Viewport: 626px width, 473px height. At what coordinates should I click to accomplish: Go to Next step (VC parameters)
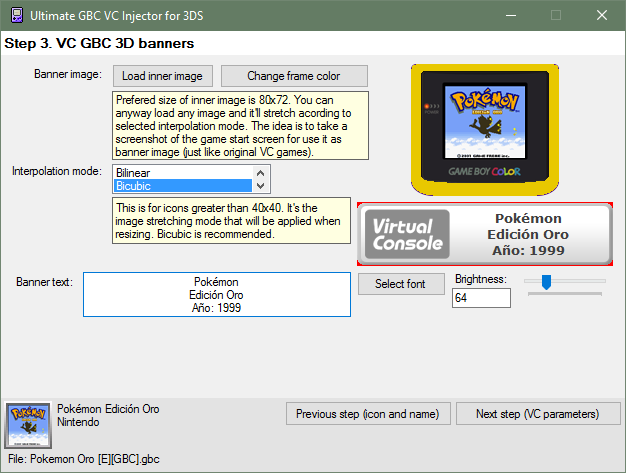point(538,414)
